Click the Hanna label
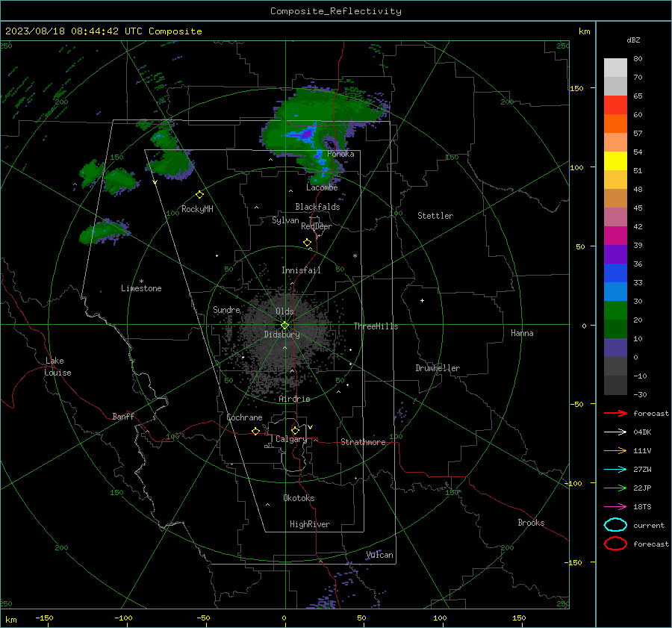This screenshot has width=672, height=628. point(522,333)
